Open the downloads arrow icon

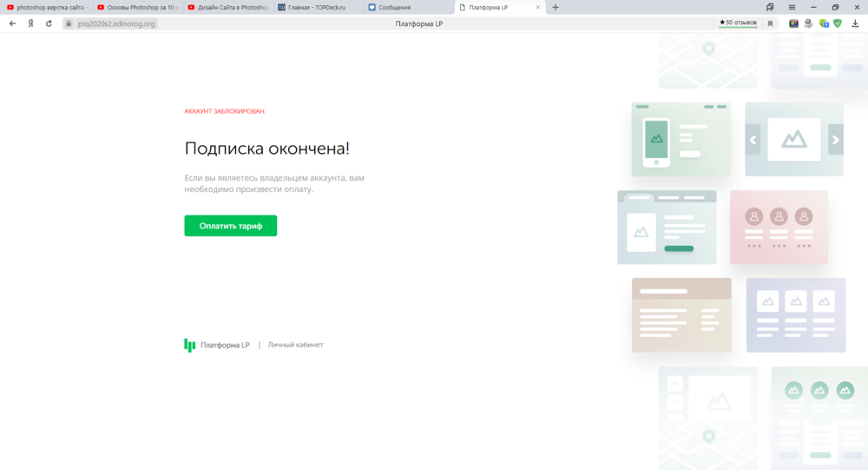(855, 23)
